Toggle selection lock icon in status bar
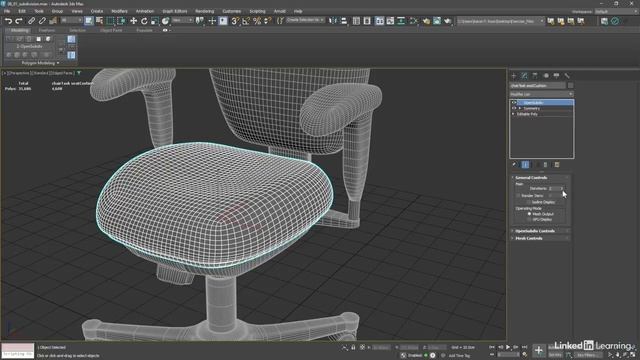 pos(353,347)
